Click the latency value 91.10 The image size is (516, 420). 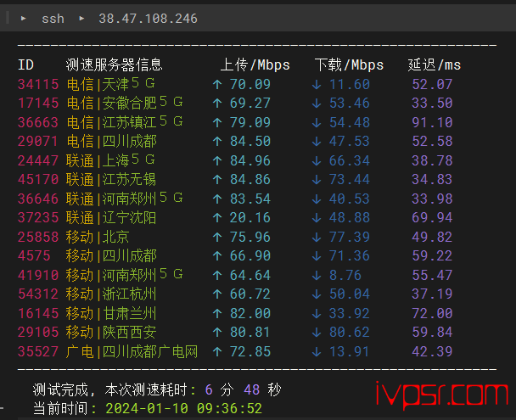click(x=432, y=122)
